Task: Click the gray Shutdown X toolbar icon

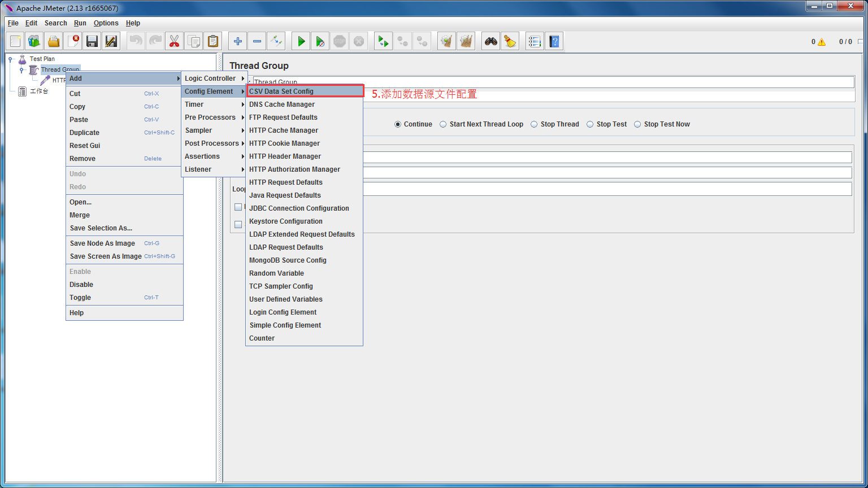Action: click(x=359, y=41)
